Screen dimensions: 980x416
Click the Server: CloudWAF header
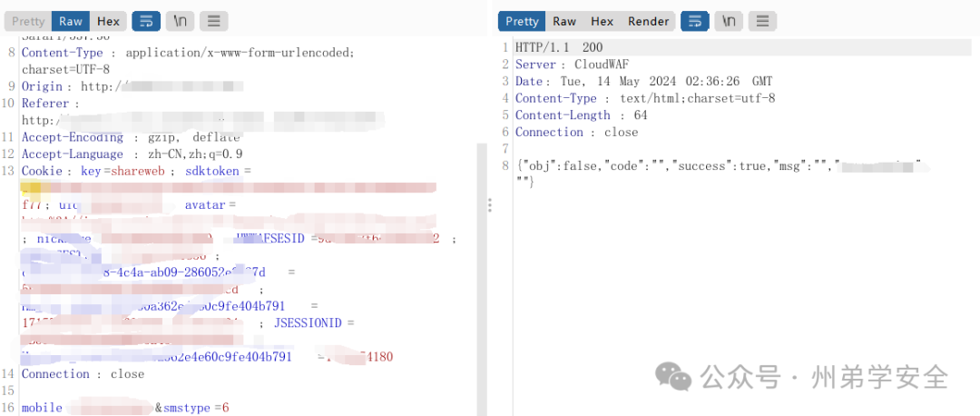tap(572, 64)
